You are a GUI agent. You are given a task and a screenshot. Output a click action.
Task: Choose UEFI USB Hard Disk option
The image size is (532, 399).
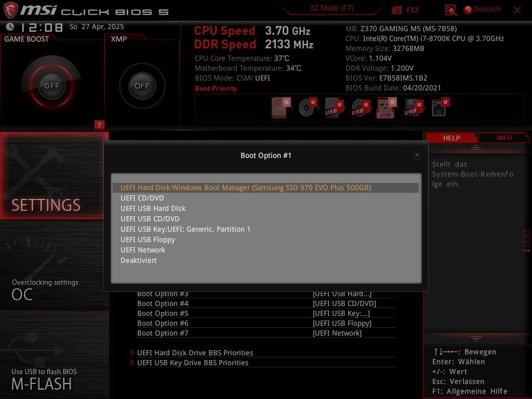click(x=265, y=208)
